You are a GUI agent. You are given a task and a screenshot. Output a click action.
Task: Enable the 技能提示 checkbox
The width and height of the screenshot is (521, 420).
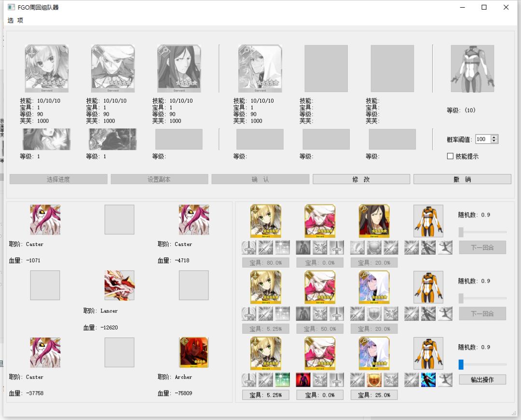[450, 156]
